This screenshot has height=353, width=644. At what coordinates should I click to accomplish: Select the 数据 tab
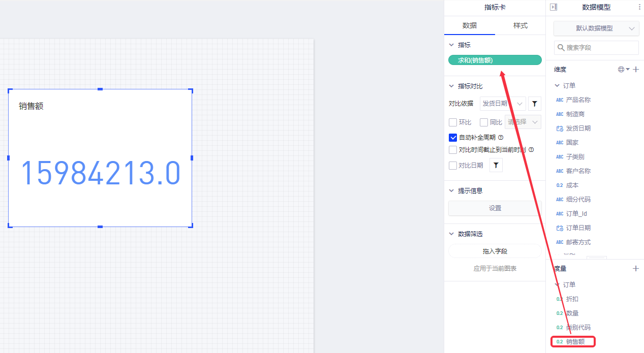[469, 25]
